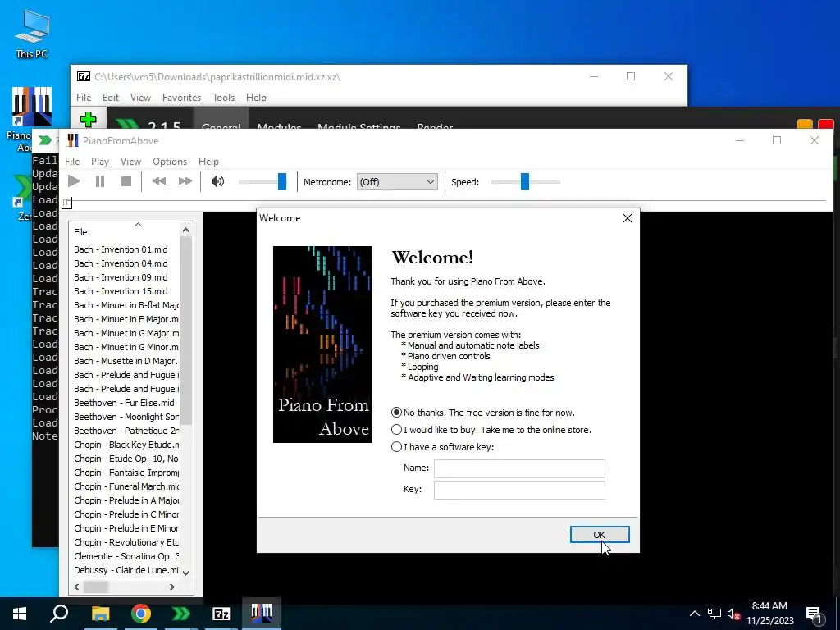This screenshot has width=840, height=630.
Task: Open Favorites menu in 7-Zip window
Action: [x=181, y=98]
